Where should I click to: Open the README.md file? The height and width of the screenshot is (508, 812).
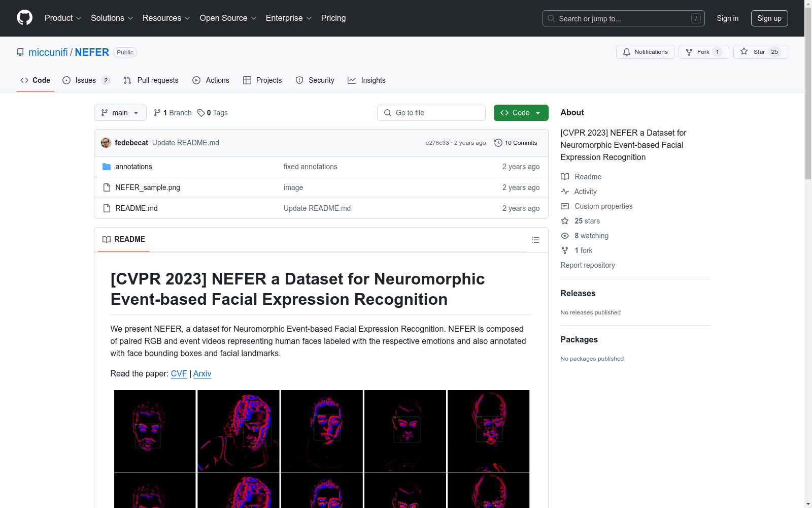coord(137,208)
